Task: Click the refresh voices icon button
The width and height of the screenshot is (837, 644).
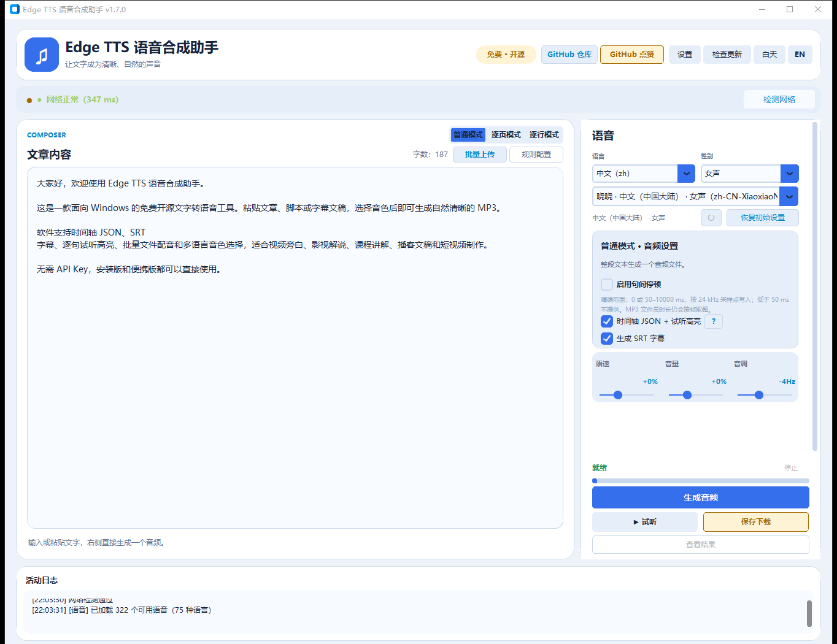Action: click(711, 218)
